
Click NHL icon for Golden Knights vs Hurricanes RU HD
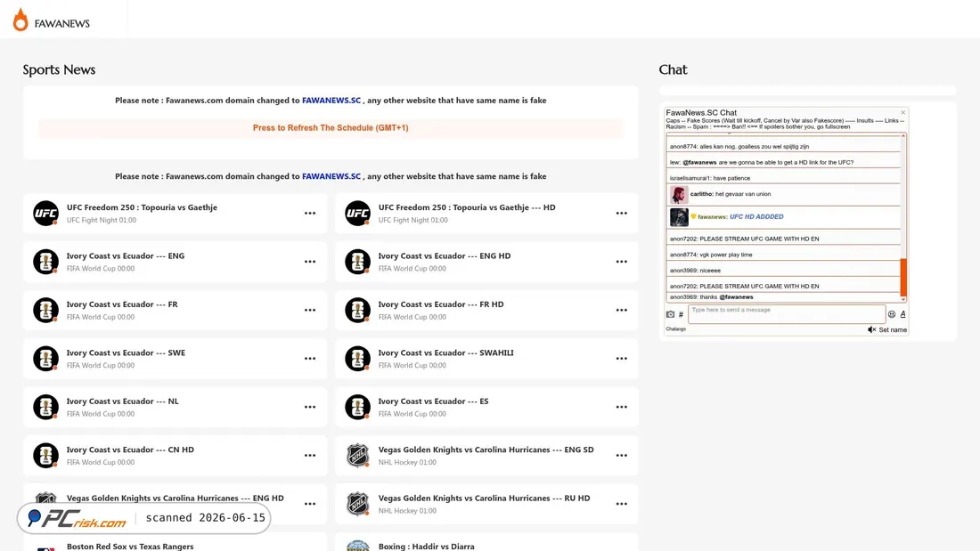(357, 504)
